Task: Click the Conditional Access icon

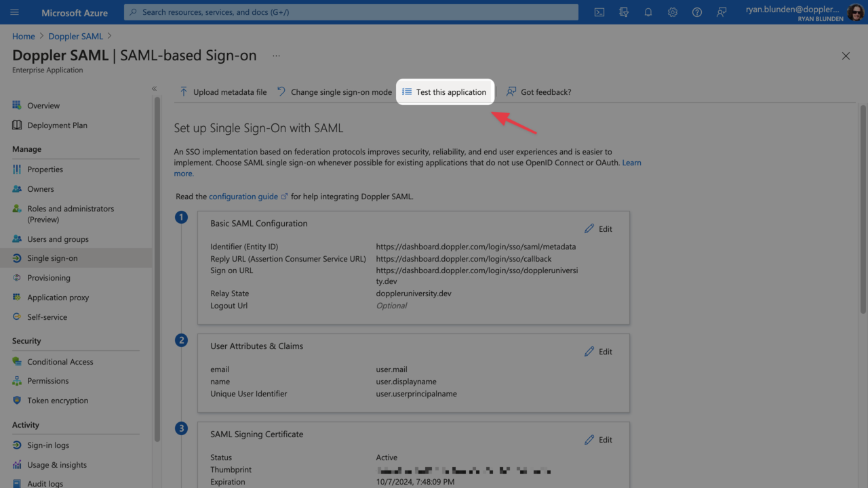Action: click(x=17, y=361)
